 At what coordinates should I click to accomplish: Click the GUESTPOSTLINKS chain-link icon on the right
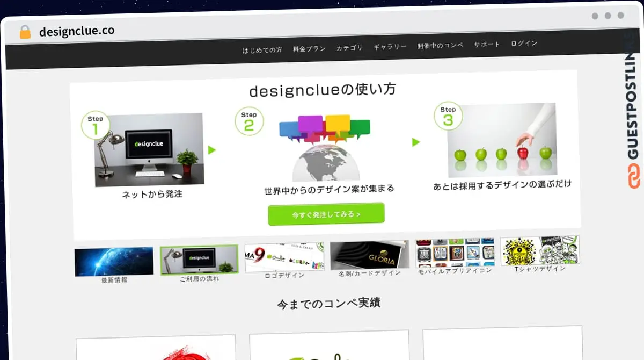(x=634, y=174)
